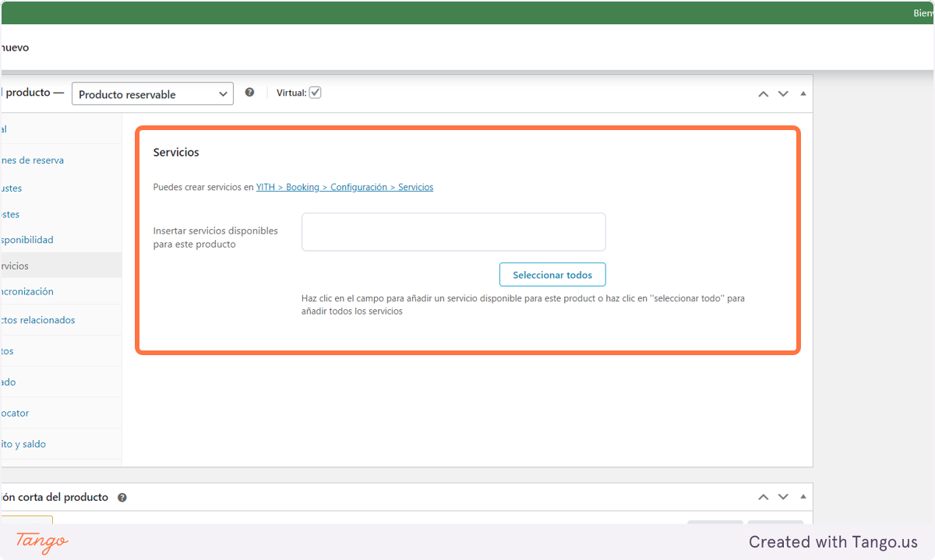The height and width of the screenshot is (560, 935).
Task: Open the 'Servicios' tab in sidebar
Action: pos(61,266)
